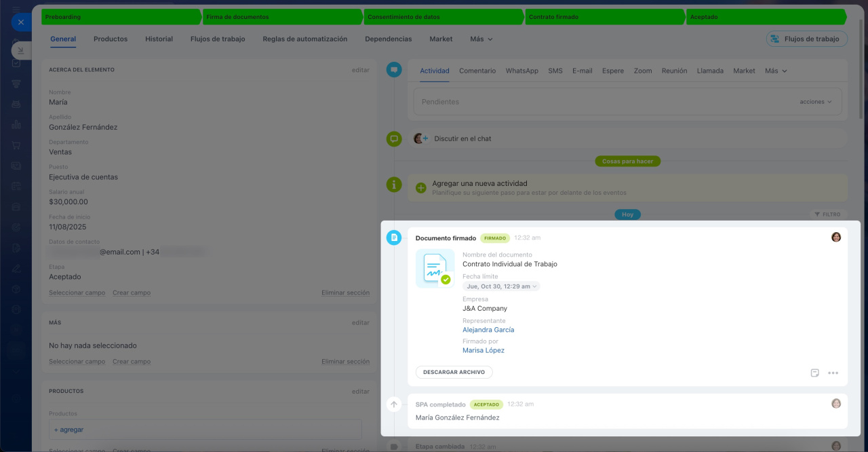Open the Fecha límite date dropdown

pos(501,286)
